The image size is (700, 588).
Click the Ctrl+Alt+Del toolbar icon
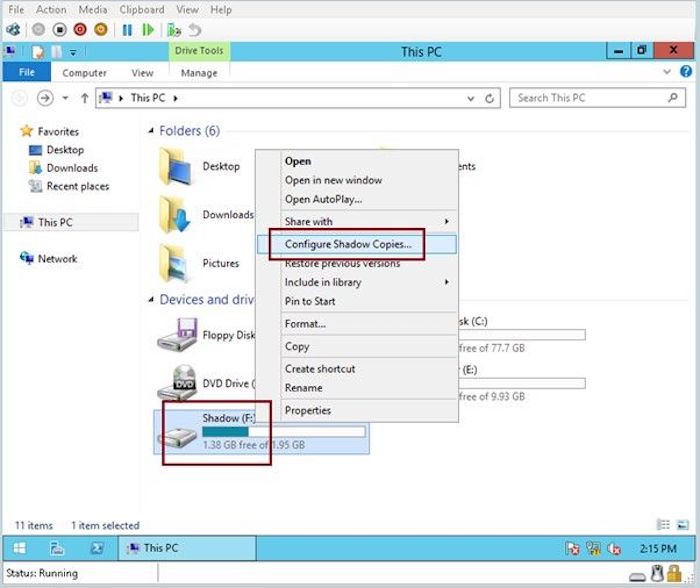(x=12, y=30)
